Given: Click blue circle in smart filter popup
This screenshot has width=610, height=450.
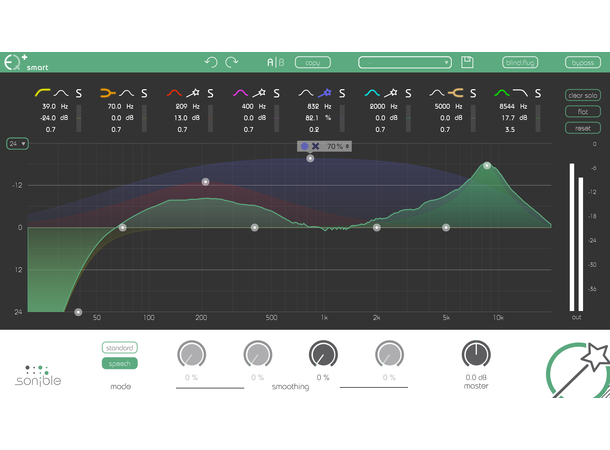Looking at the screenshot, I should [305, 146].
